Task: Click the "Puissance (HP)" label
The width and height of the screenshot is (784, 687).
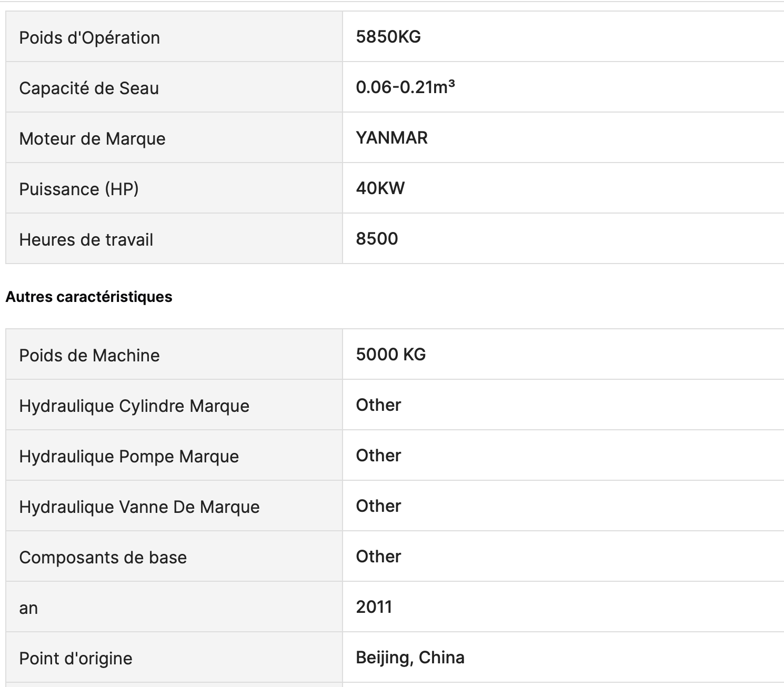Action: 79,189
